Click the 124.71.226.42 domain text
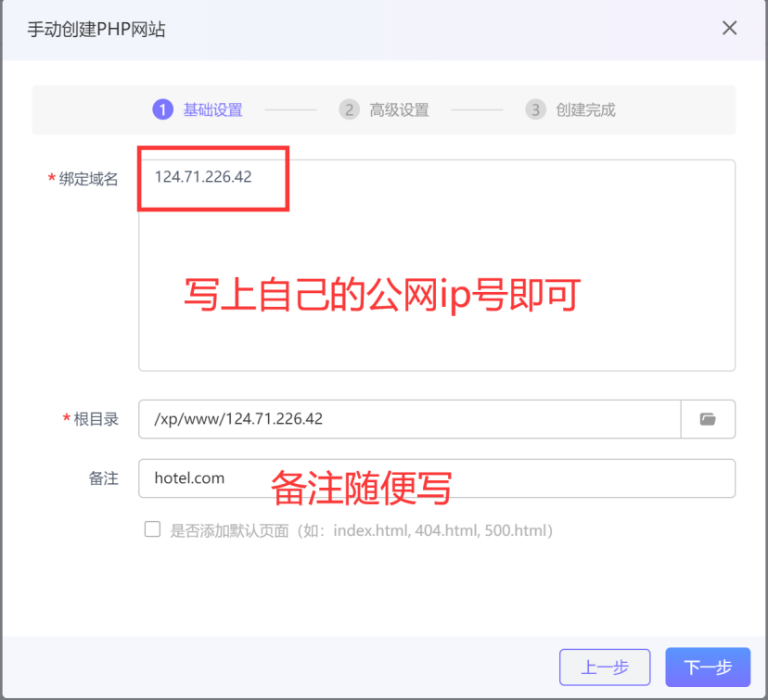The image size is (768, 700). (203, 177)
